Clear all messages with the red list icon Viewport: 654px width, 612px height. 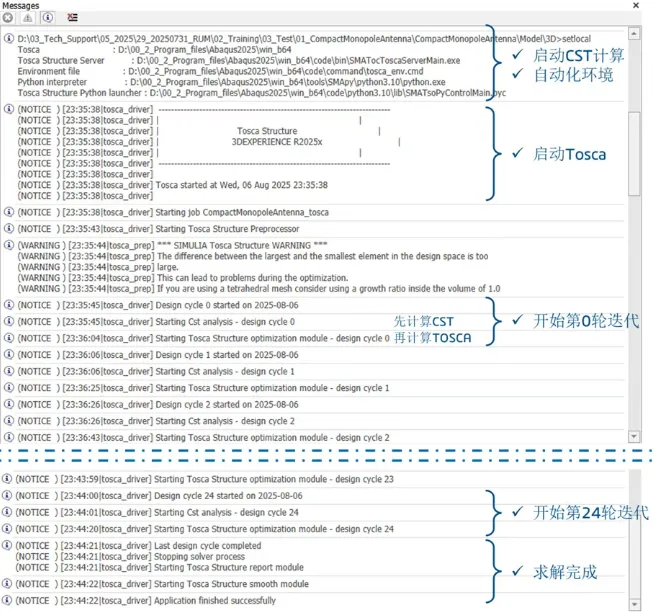coord(73,18)
